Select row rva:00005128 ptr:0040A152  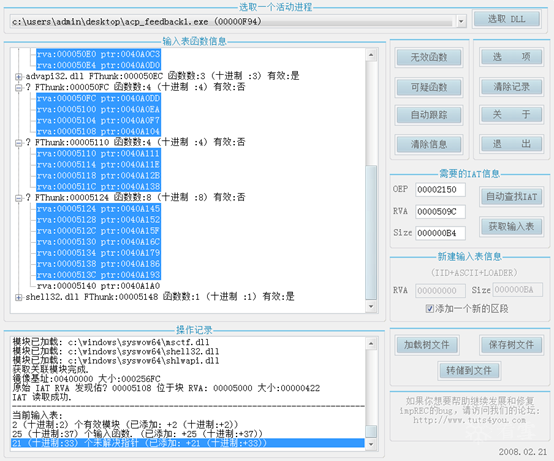point(98,220)
